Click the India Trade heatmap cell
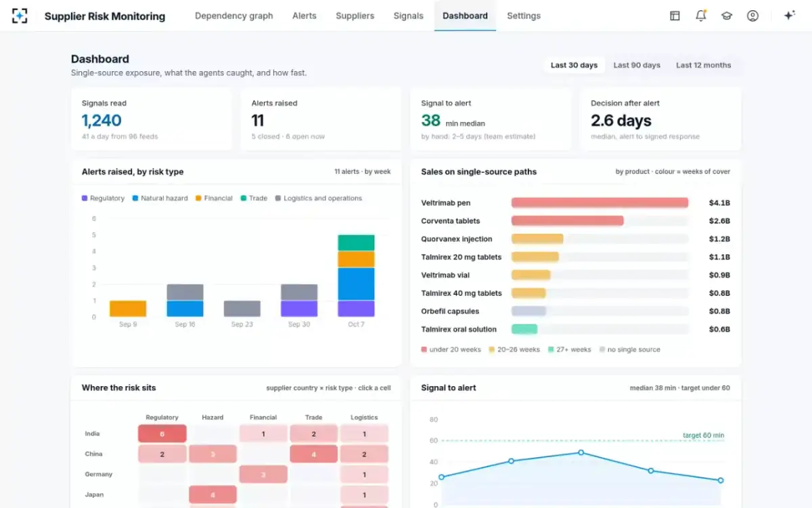This screenshot has width=812, height=508. 314,433
